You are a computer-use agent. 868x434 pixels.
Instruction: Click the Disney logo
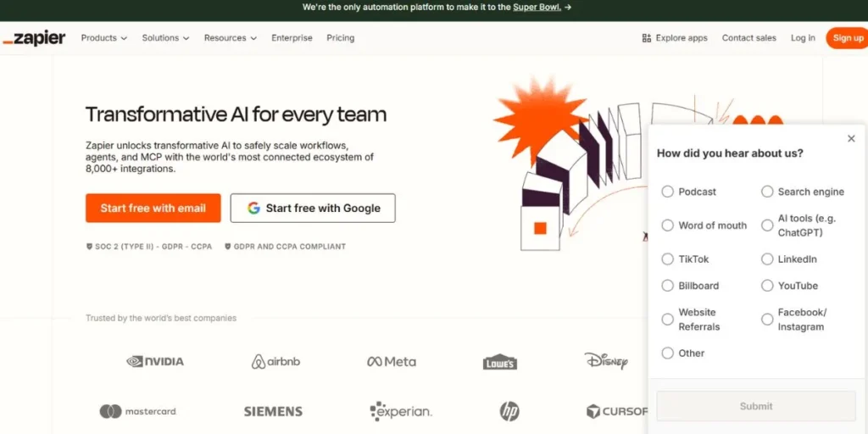tap(606, 361)
